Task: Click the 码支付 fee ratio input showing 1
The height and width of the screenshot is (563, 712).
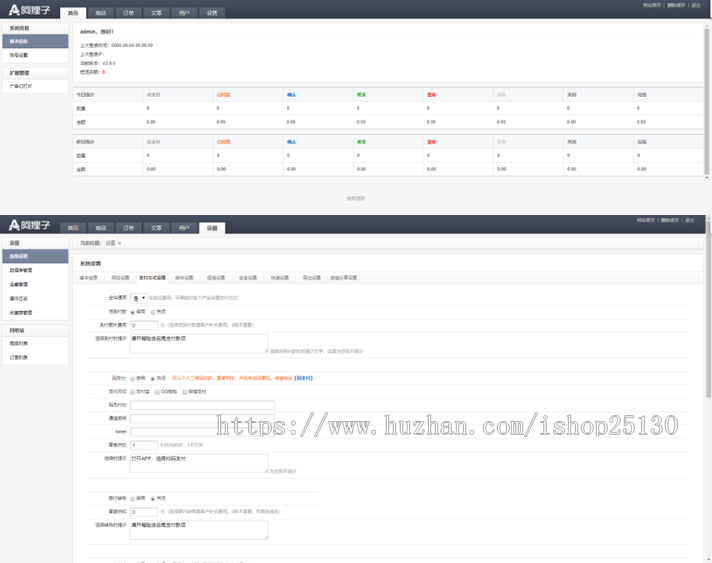Action: (144, 445)
